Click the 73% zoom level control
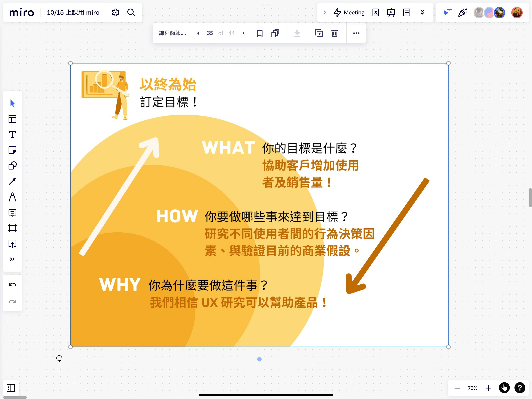 pos(472,388)
